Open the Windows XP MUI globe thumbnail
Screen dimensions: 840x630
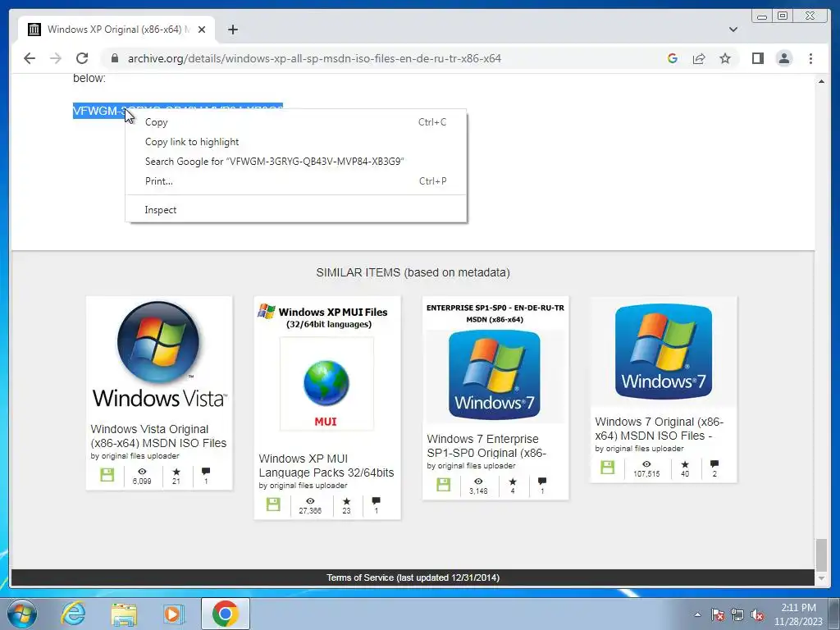[326, 384]
